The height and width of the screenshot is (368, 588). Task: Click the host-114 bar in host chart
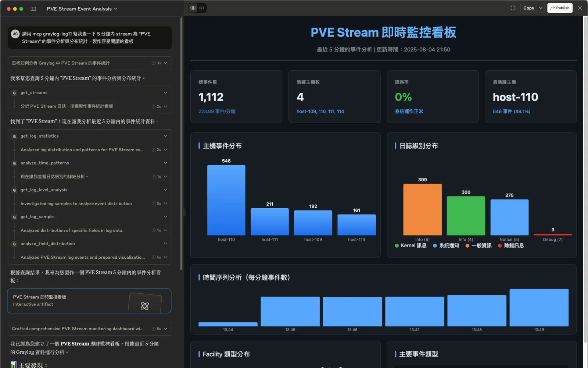(356, 225)
